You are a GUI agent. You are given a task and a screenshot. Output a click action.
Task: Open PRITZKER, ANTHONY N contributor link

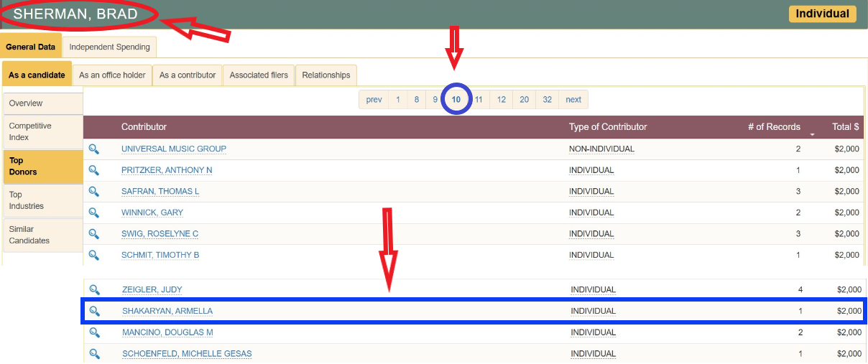pos(167,170)
